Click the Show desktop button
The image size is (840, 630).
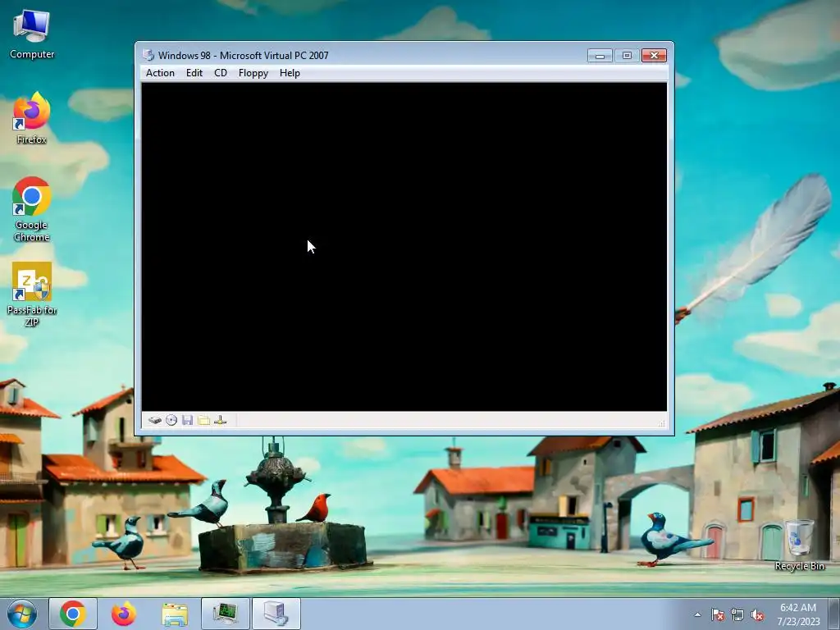click(x=834, y=614)
